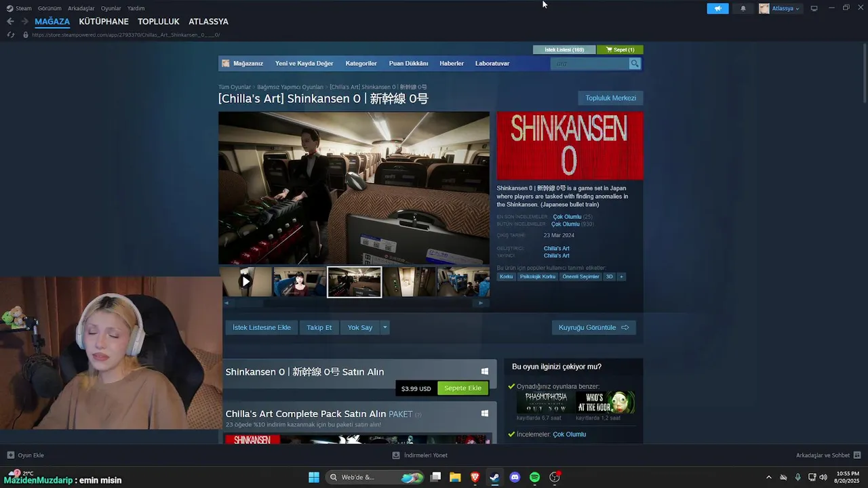
Task: Open the ATLASSYA profile tab
Action: pyautogui.click(x=208, y=22)
